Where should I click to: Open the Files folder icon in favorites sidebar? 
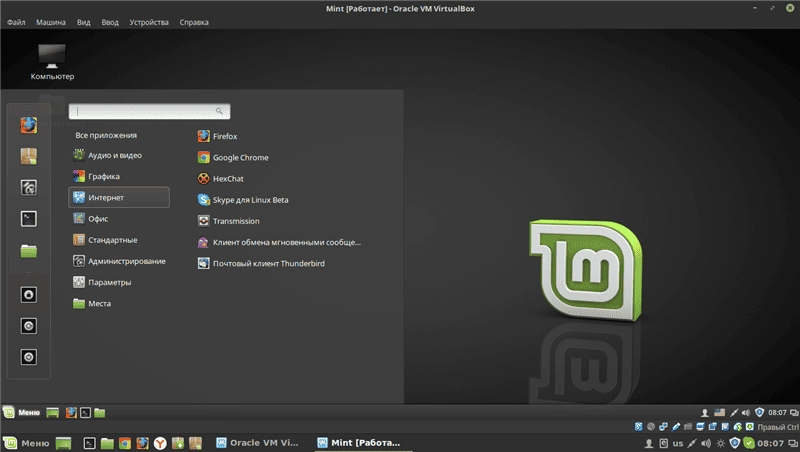coord(29,250)
